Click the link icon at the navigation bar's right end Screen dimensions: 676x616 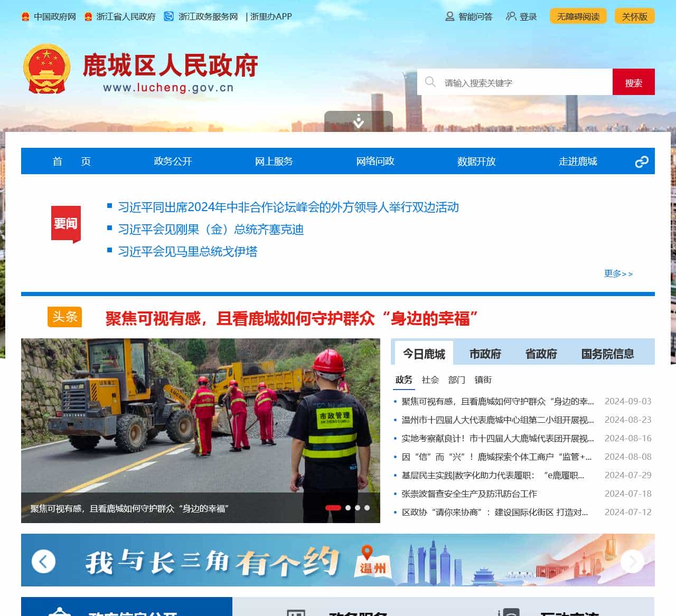[x=642, y=162]
